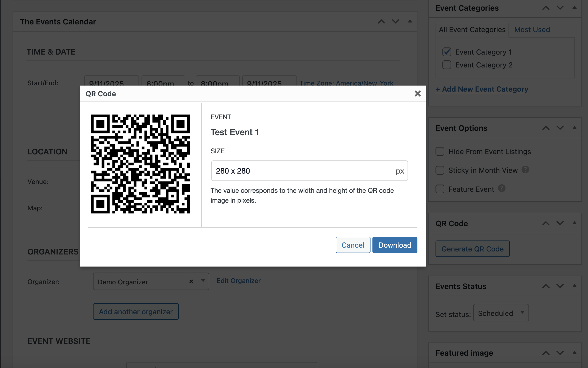Select the All Event Categories tab
This screenshot has width=588, height=368.
coord(472,30)
